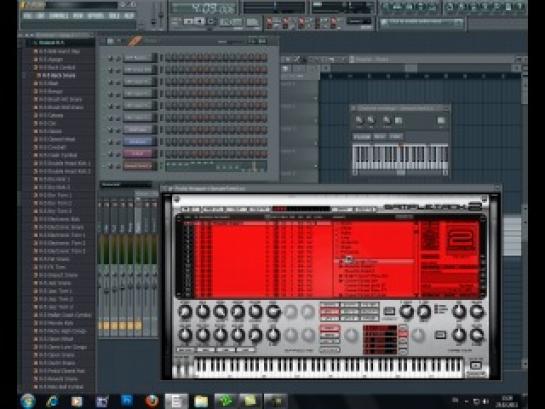This screenshot has width=545, height=409.
Task: Open the OPTIONS menu in FL Studio
Action: click(96, 16)
